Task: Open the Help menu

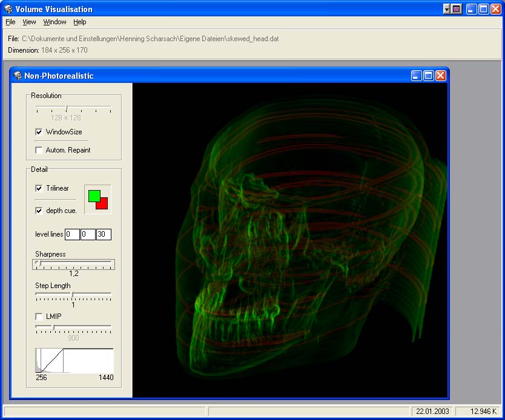Action: point(80,22)
